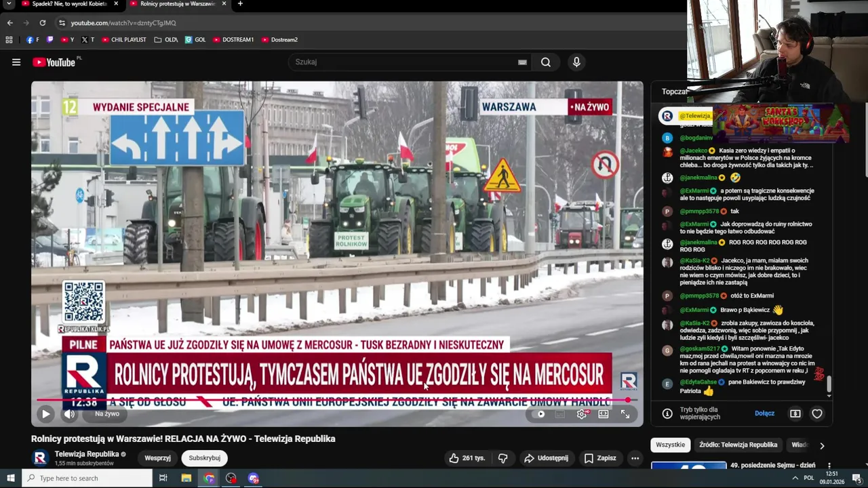Image resolution: width=868 pixels, height=488 pixels.
Task: Open DOSTREAM1 bookmark
Action: pos(233,40)
